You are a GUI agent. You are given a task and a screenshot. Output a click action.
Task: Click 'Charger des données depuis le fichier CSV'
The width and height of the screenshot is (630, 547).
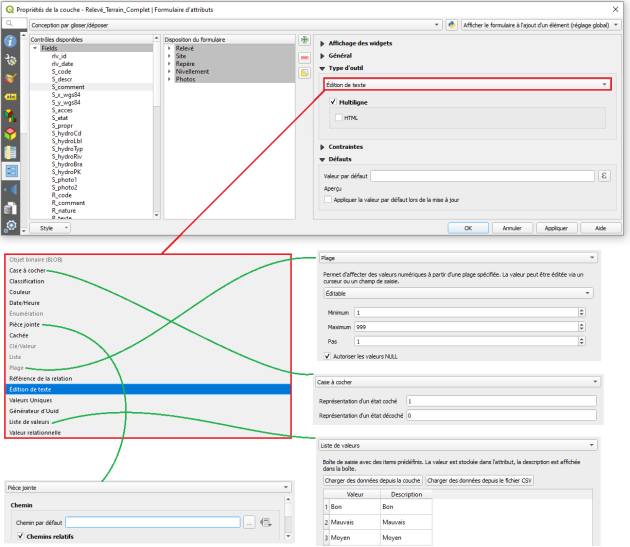click(x=479, y=480)
